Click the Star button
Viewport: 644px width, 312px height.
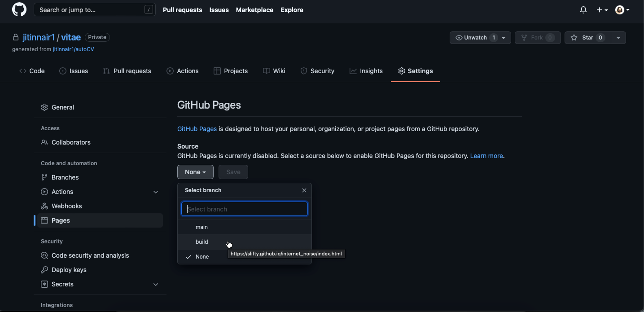[587, 38]
